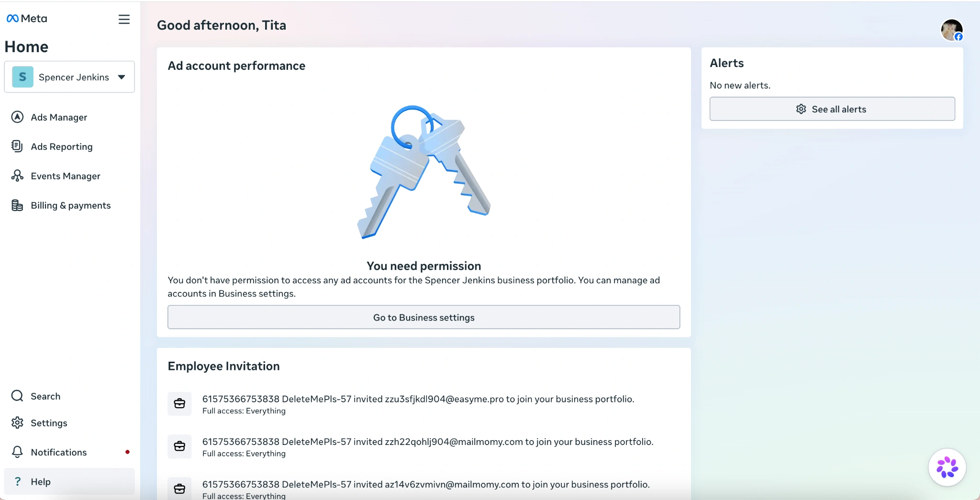980x500 pixels.
Task: Open the Spencer Jenkins portfolio dropdown
Action: 69,77
